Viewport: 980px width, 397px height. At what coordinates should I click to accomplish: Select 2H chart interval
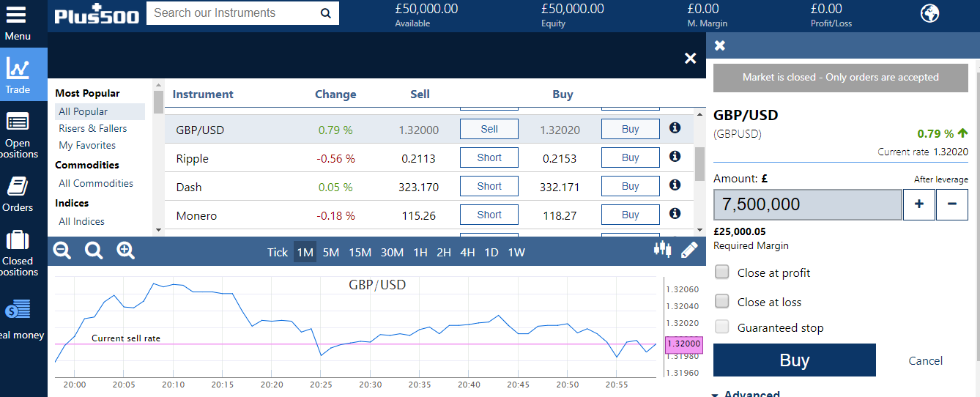coord(444,252)
